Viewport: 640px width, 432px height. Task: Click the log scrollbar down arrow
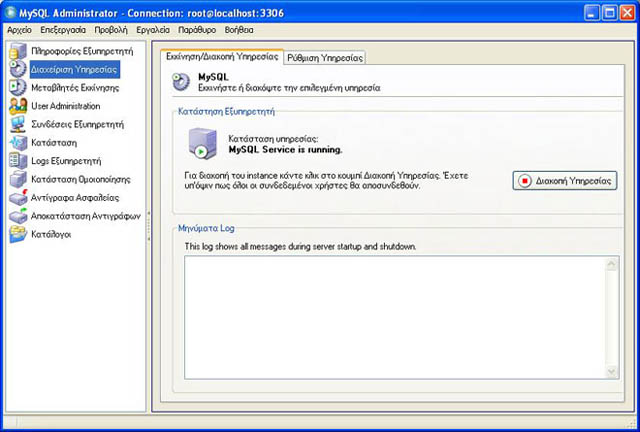point(611,371)
